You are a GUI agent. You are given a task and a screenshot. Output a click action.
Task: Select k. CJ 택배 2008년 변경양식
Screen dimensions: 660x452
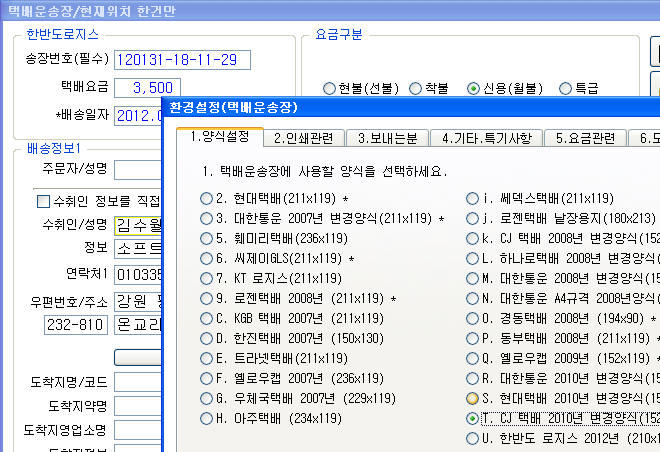tap(472, 238)
